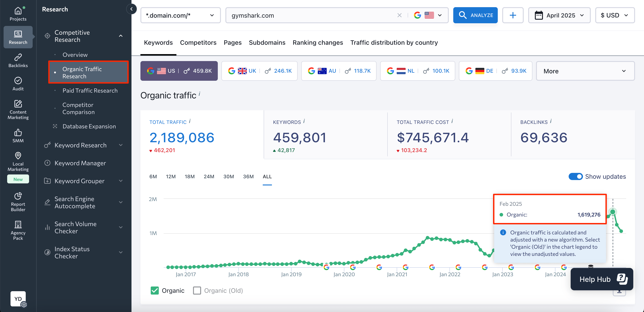Switch to the Competitors tab
The height and width of the screenshot is (312, 644).
point(198,43)
